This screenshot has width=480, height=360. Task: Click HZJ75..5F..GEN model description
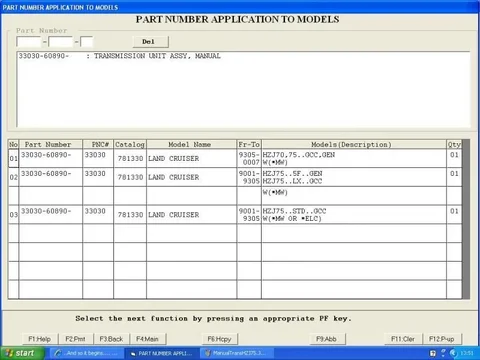pyautogui.click(x=292, y=173)
